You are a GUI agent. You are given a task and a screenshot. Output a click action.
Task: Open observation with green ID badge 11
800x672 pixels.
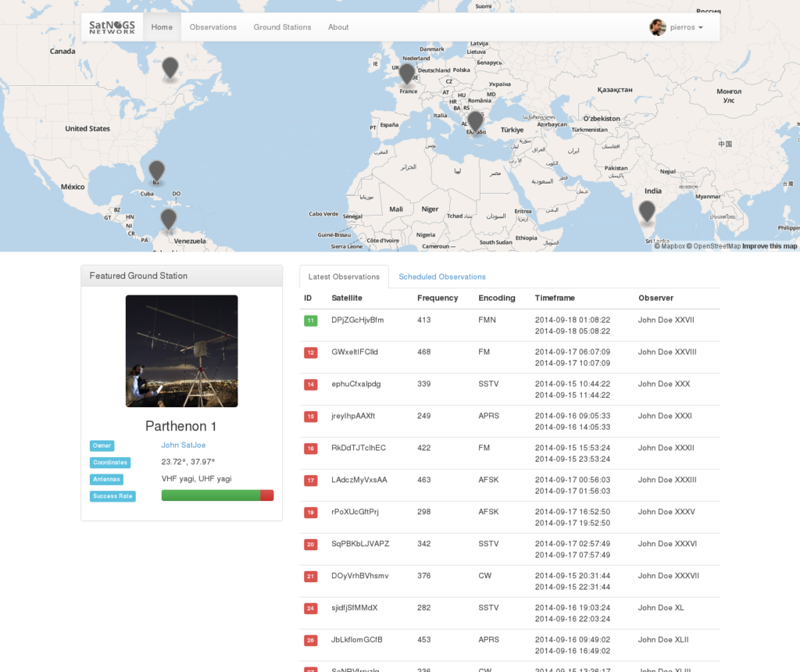point(311,320)
